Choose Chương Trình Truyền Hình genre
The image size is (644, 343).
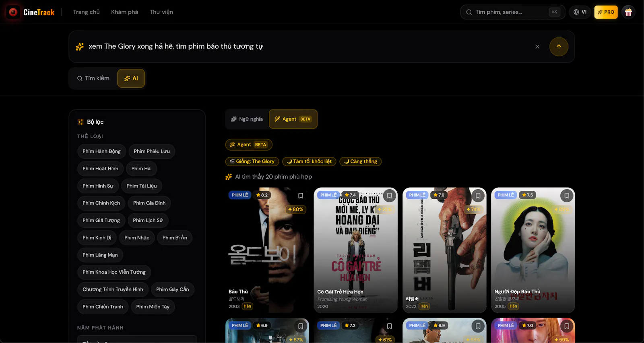(113, 289)
